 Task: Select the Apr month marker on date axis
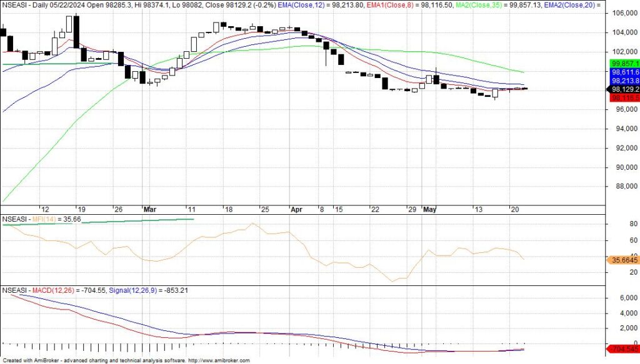(296, 209)
